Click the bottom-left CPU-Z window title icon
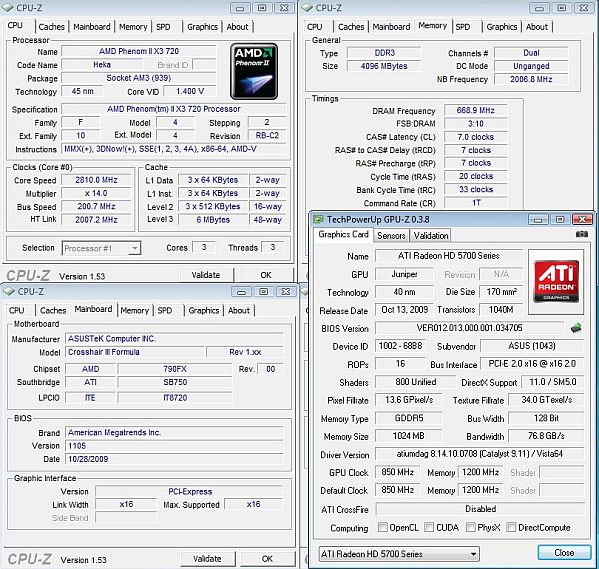The width and height of the screenshot is (599, 569). click(x=8, y=292)
